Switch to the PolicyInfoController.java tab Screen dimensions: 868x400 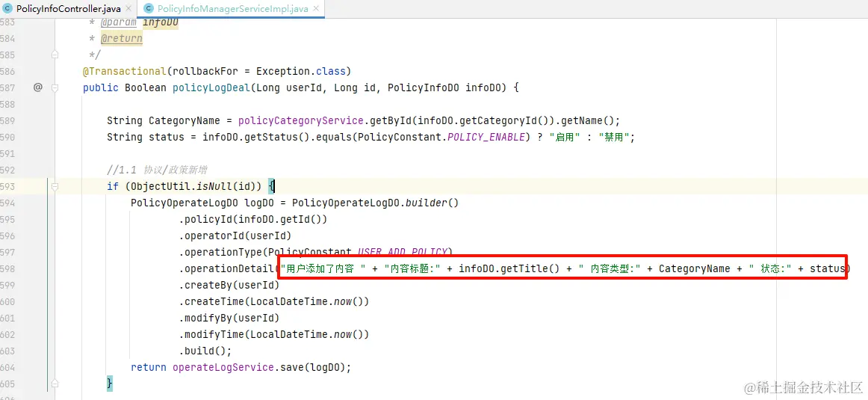point(67,9)
